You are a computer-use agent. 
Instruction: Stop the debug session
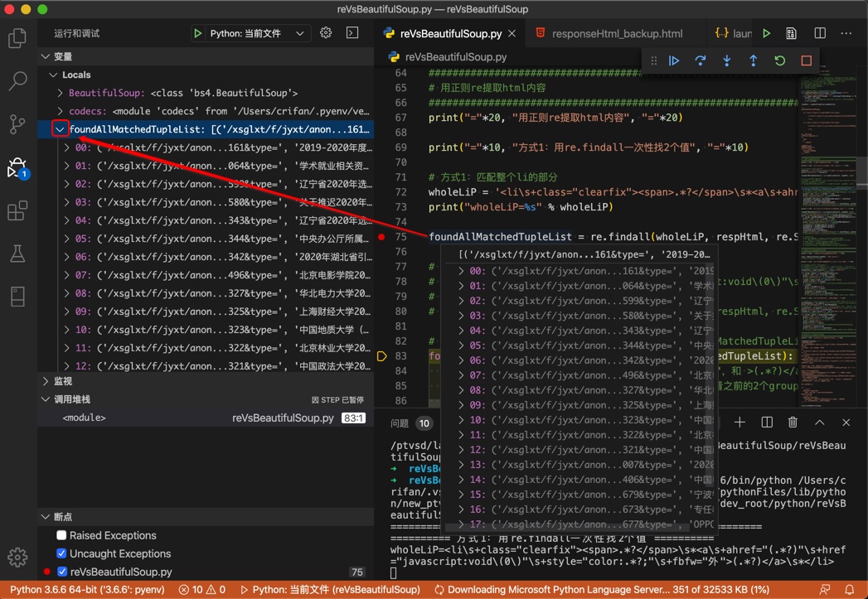click(x=807, y=60)
